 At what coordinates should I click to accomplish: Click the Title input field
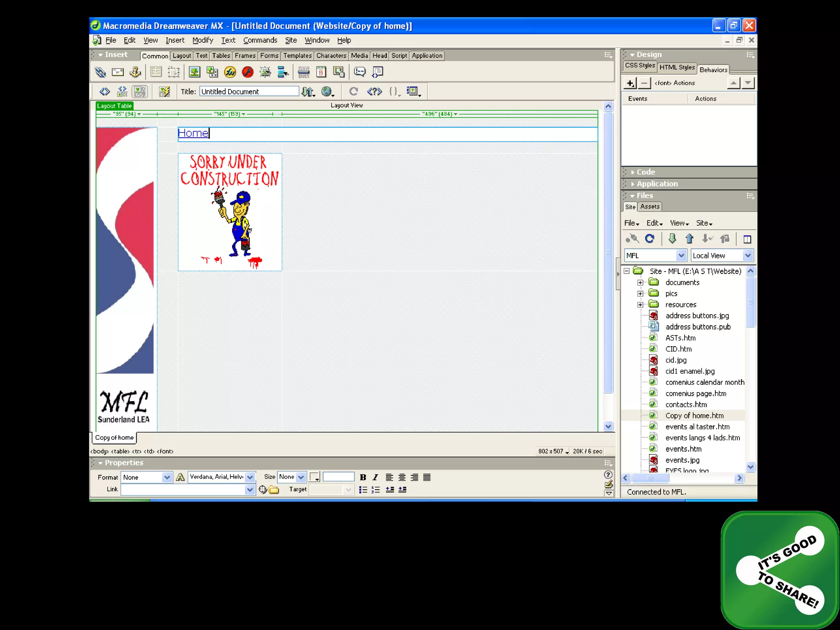coord(249,91)
